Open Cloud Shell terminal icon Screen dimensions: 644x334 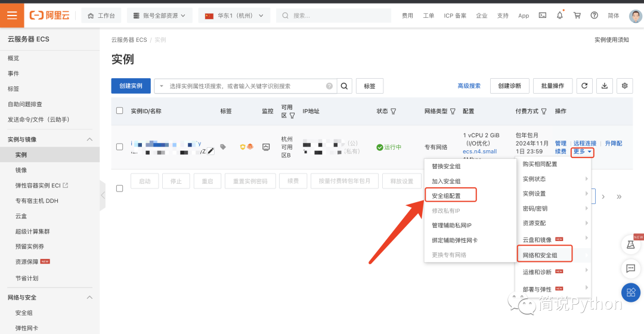pyautogui.click(x=543, y=16)
